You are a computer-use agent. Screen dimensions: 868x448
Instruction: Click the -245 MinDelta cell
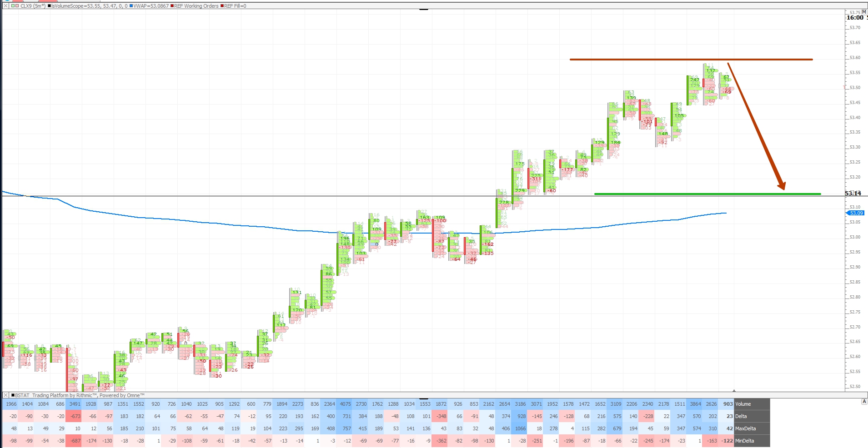[x=647, y=441]
